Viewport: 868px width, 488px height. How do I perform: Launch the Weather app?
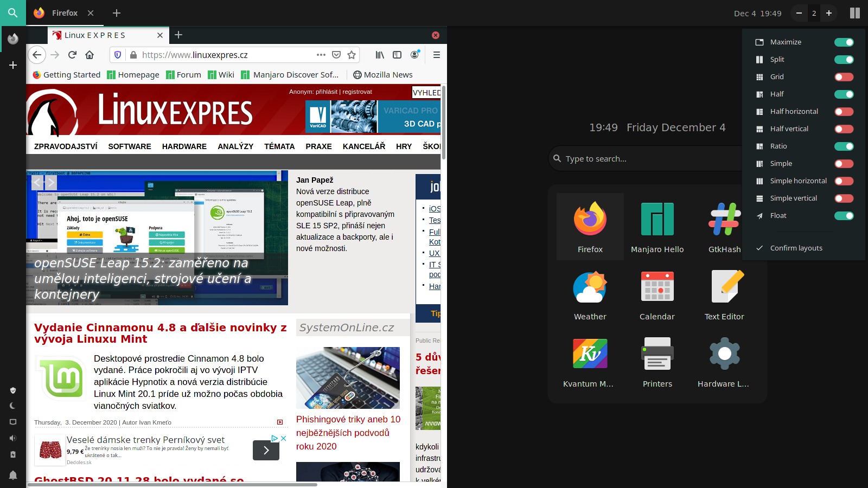[590, 294]
